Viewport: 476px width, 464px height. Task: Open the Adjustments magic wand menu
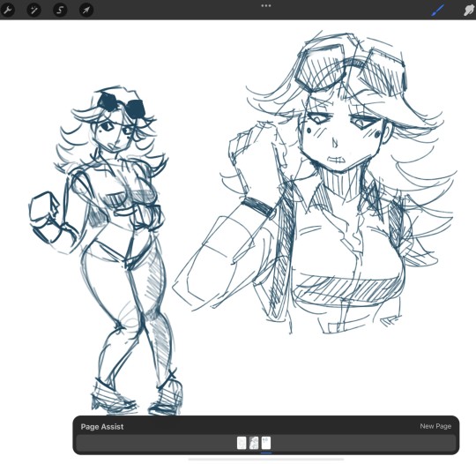coord(33,10)
